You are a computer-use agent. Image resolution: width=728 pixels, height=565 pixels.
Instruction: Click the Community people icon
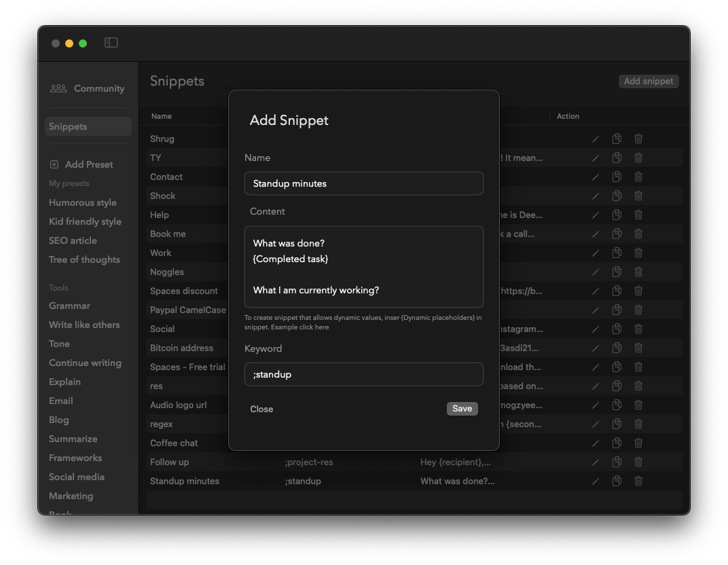click(58, 88)
